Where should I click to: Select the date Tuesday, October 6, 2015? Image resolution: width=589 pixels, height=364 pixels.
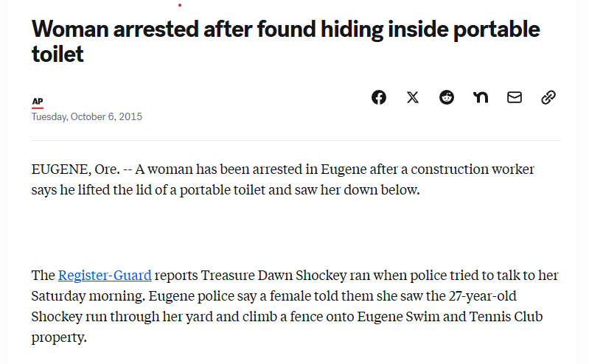click(x=87, y=117)
